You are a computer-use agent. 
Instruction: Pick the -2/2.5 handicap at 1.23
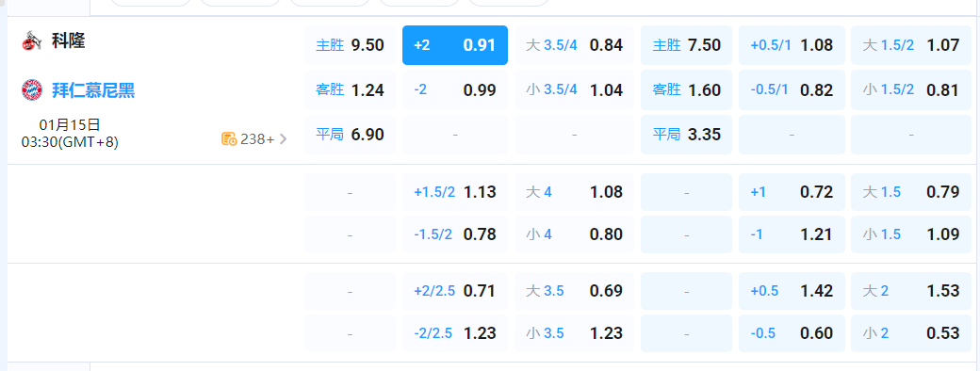[x=455, y=333]
